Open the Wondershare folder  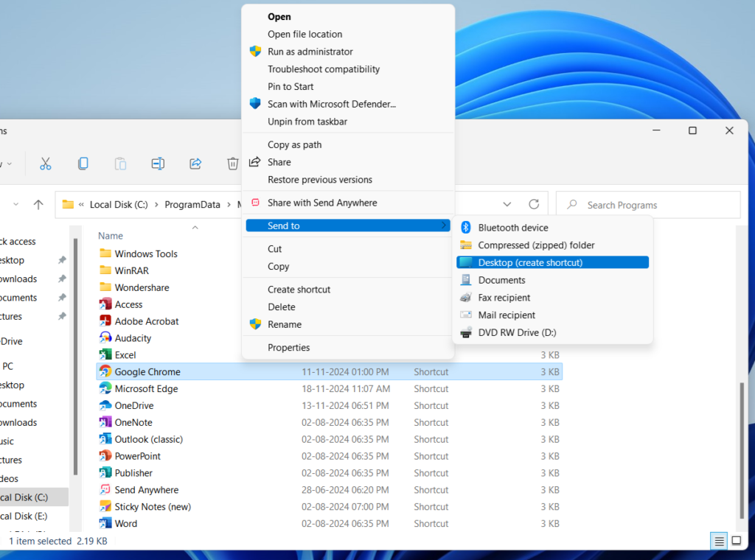[134, 287]
